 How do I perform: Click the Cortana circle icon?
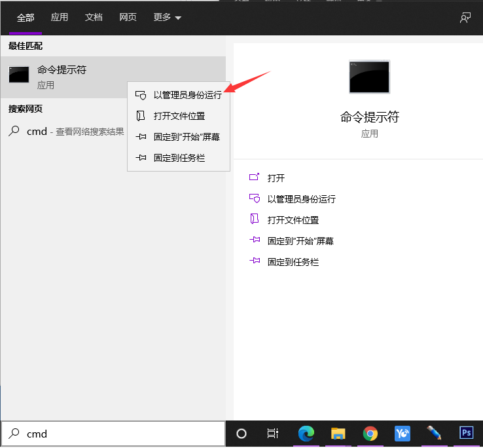[x=241, y=434]
